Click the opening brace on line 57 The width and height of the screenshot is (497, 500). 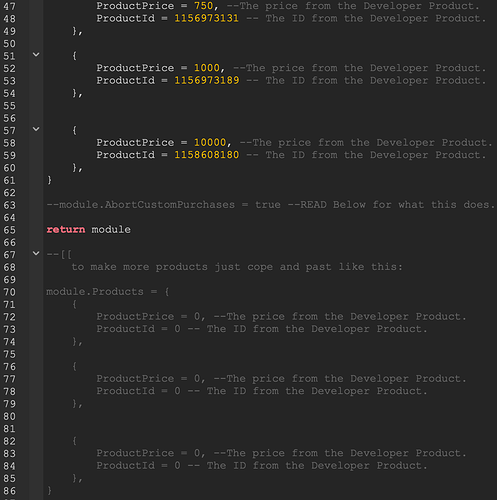pyautogui.click(x=74, y=130)
